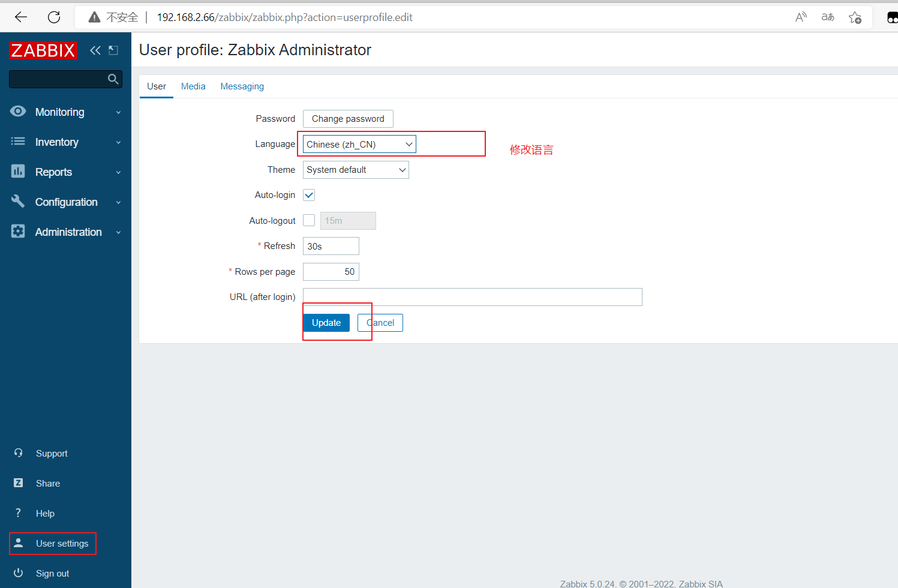
Task: Open Configuration menu item
Action: [x=65, y=202]
